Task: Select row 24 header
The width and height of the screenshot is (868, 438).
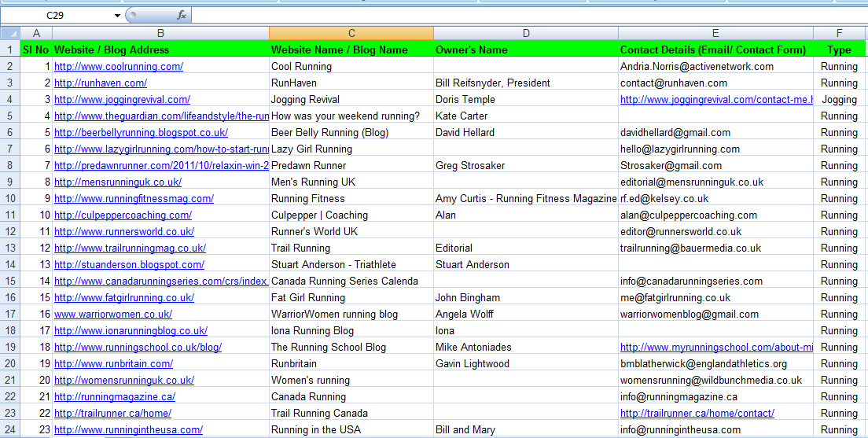Action: [x=10, y=429]
